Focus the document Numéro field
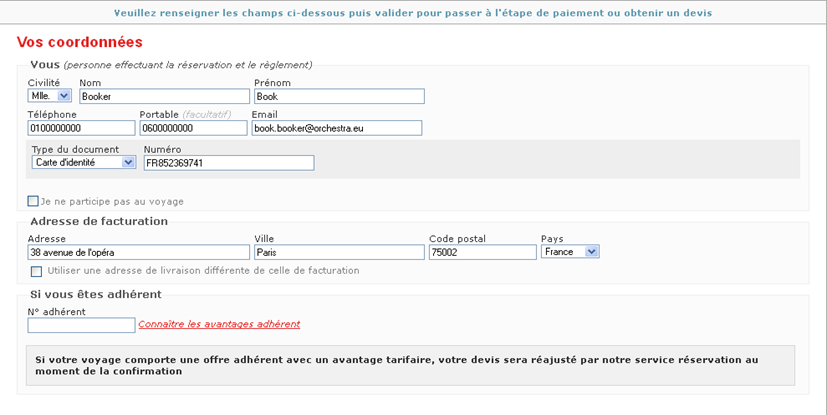The width and height of the screenshot is (827, 415). 228,163
